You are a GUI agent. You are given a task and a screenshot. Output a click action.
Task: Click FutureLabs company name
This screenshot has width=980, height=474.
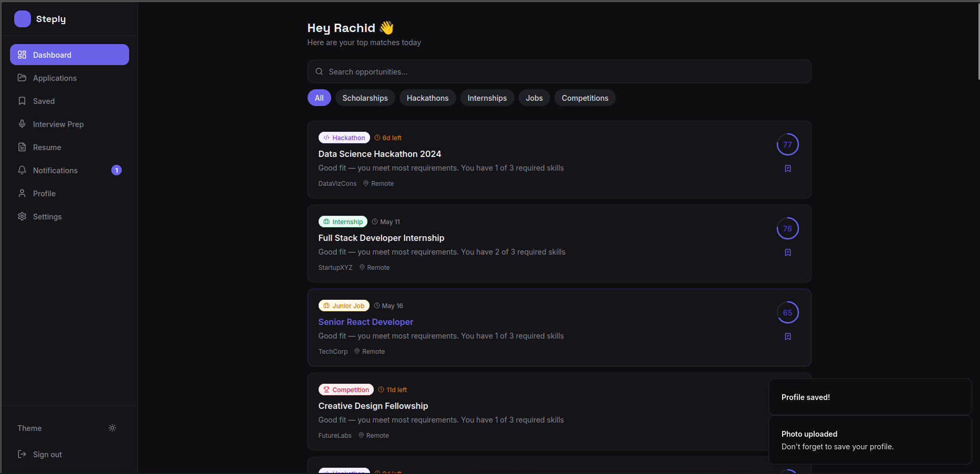334,435
